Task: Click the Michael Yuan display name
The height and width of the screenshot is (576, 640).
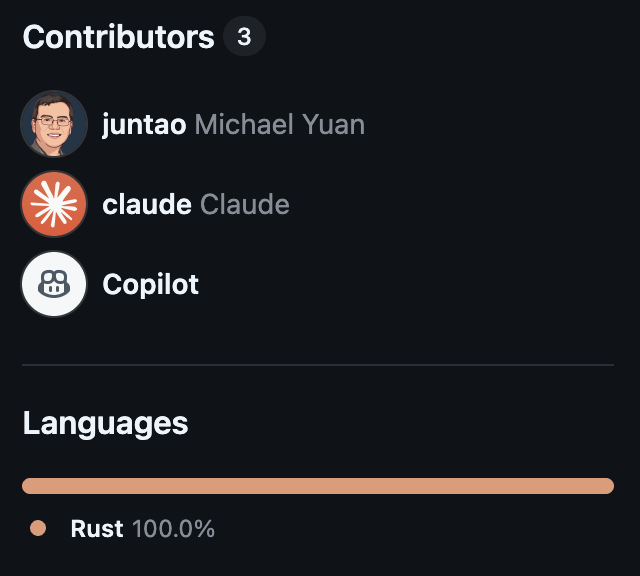Action: [x=280, y=124]
